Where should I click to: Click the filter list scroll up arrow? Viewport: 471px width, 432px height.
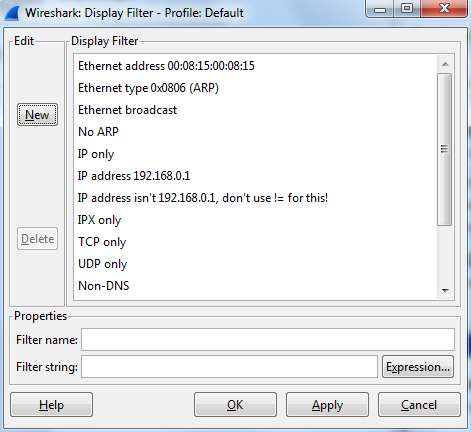point(445,64)
